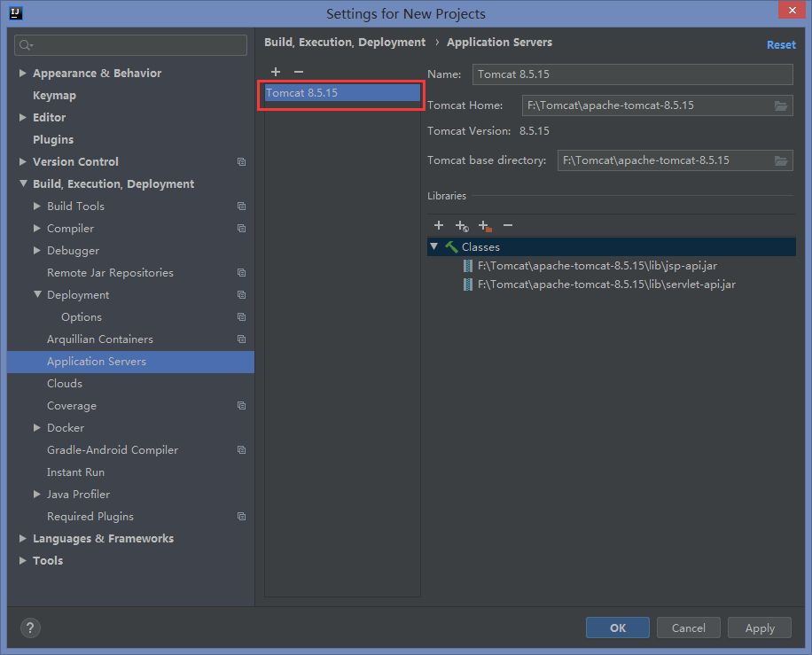
Task: Click Cancel button
Action: tap(688, 628)
